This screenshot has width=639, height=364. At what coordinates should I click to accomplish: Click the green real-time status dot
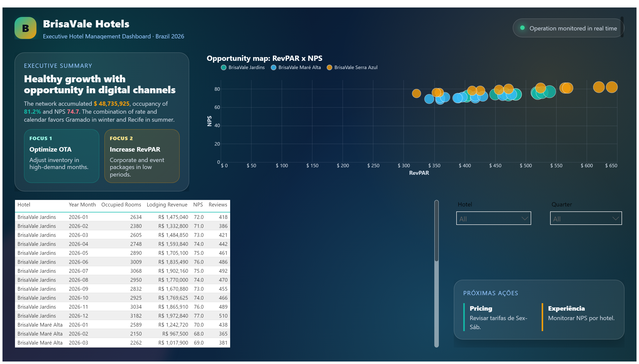tap(522, 28)
